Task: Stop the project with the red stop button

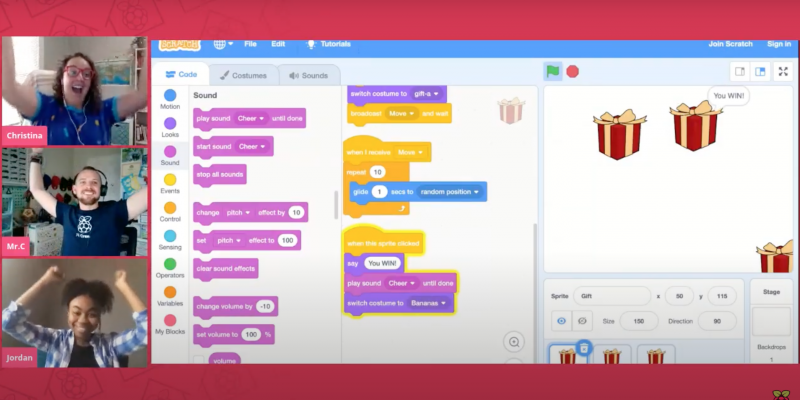Action: [x=572, y=72]
